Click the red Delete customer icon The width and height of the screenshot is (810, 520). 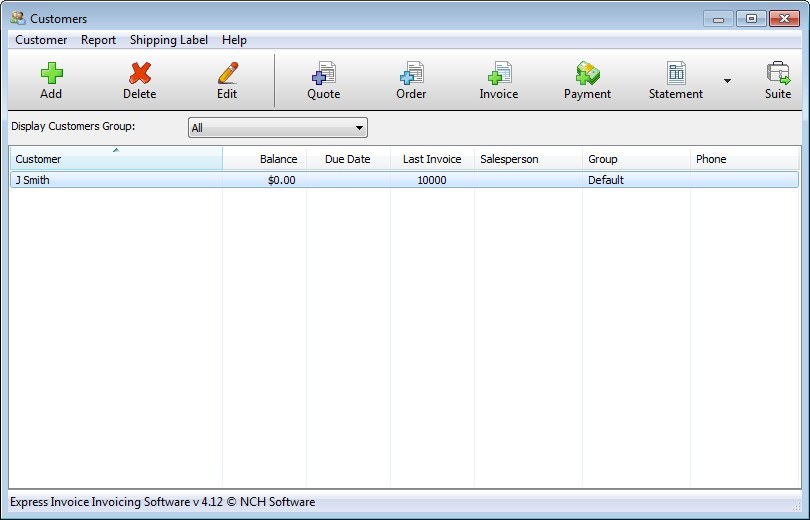coord(139,73)
